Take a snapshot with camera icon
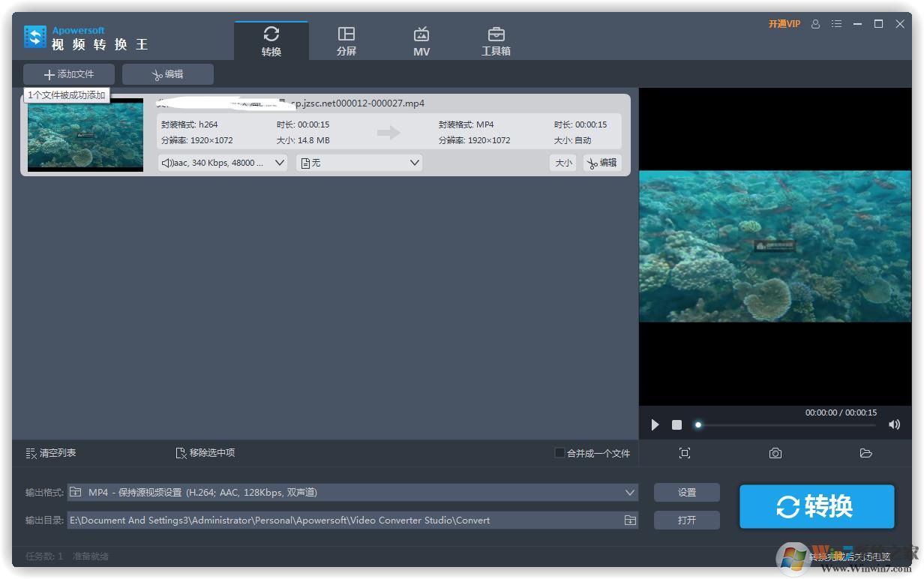The image size is (924, 579). click(775, 453)
